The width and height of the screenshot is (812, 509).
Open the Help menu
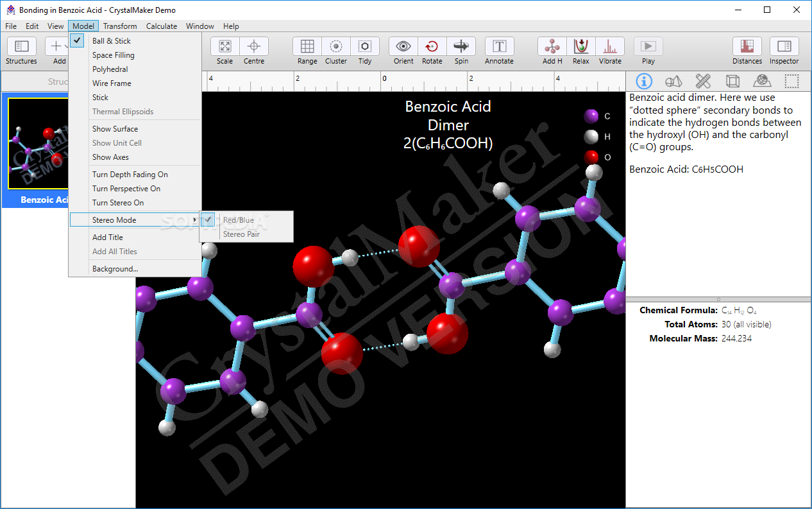pyautogui.click(x=231, y=26)
